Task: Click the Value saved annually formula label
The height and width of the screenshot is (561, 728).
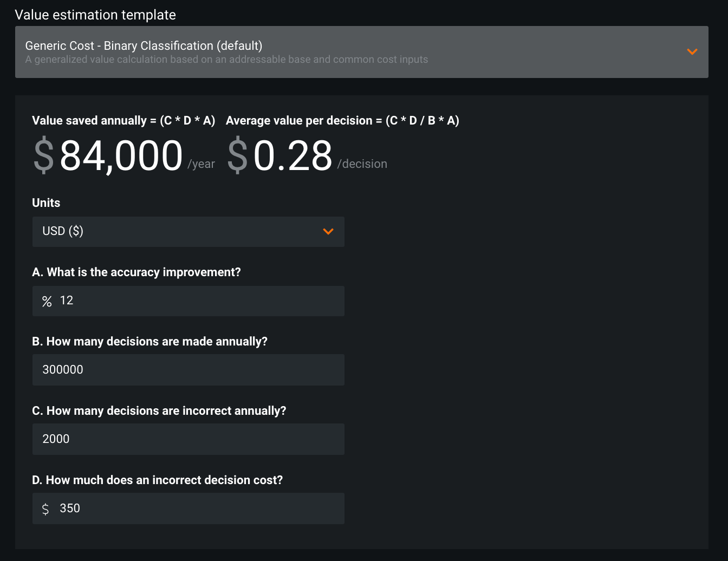Action: coord(123,120)
